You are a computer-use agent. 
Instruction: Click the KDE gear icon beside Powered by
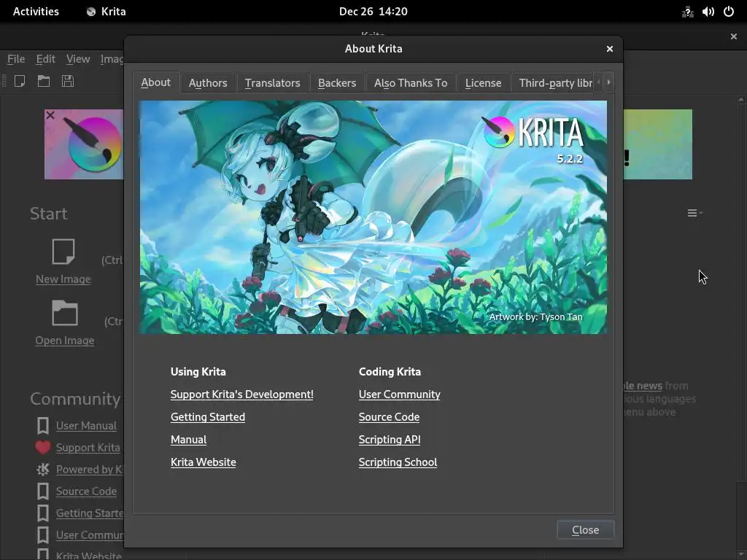[43, 470]
